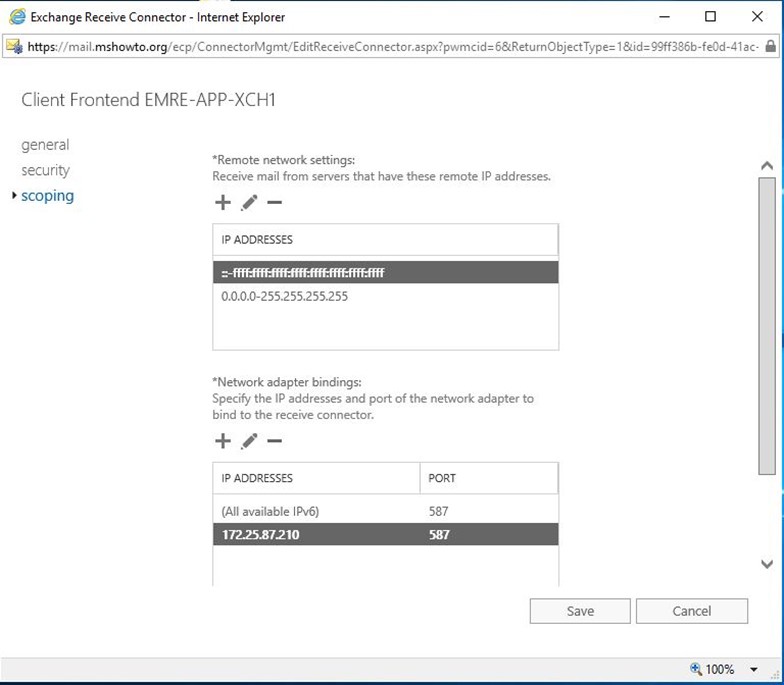This screenshot has width=784, height=685.
Task: Add a network adapter binding with plus icon
Action: pyautogui.click(x=222, y=441)
